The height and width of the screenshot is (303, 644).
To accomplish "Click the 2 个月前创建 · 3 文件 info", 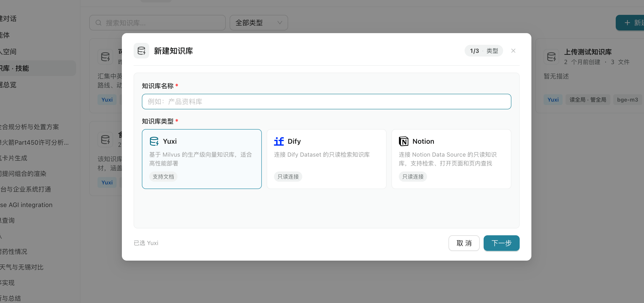I will pyautogui.click(x=597, y=62).
